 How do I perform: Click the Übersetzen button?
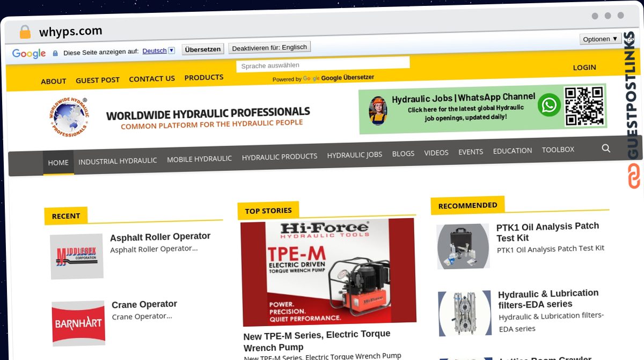tap(203, 49)
